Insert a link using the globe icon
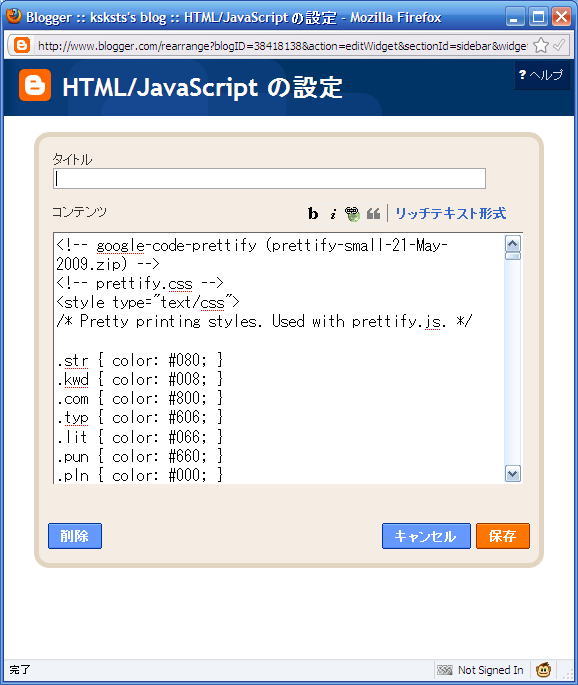Viewport: 578px width, 685px height. pyautogui.click(x=352, y=214)
